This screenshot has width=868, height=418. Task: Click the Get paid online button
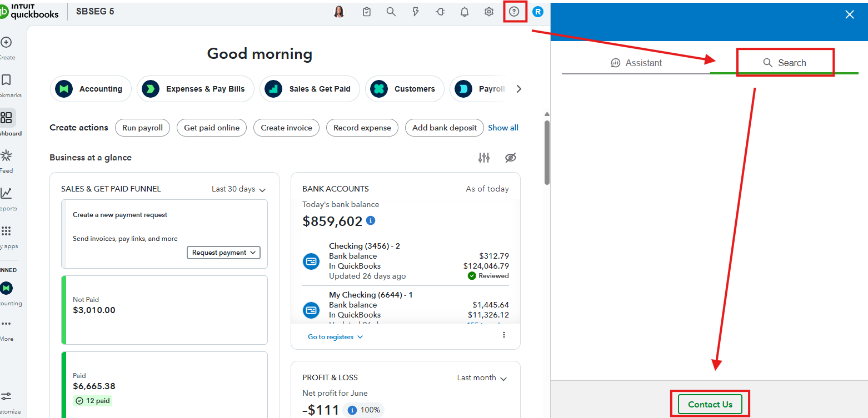point(212,128)
